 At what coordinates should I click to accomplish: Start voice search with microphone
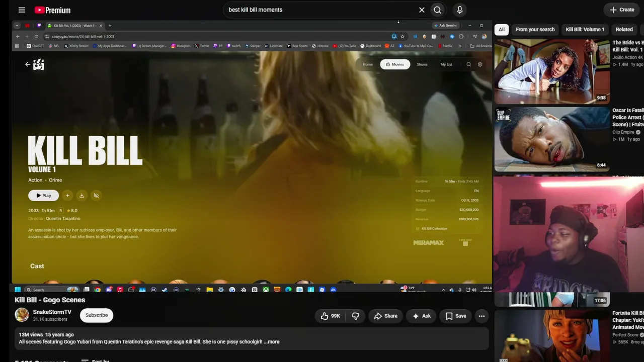tap(459, 10)
